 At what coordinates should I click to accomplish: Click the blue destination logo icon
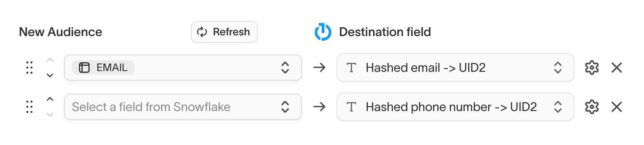click(323, 32)
